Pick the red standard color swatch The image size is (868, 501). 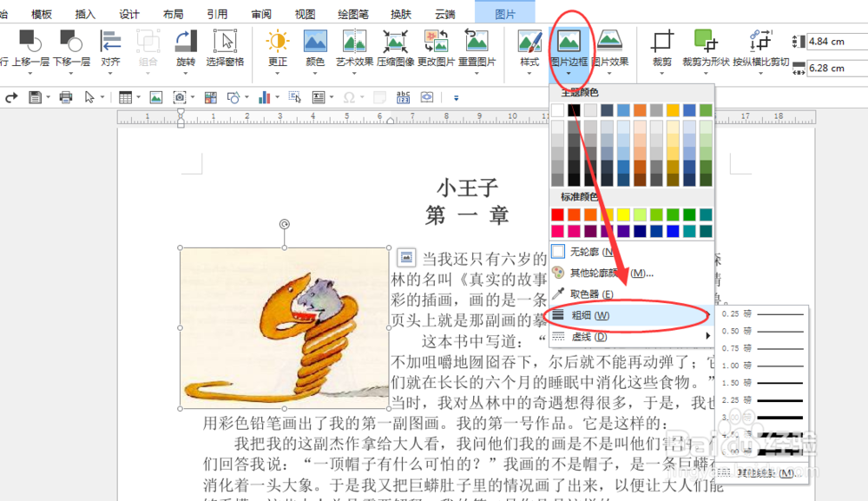(557, 214)
